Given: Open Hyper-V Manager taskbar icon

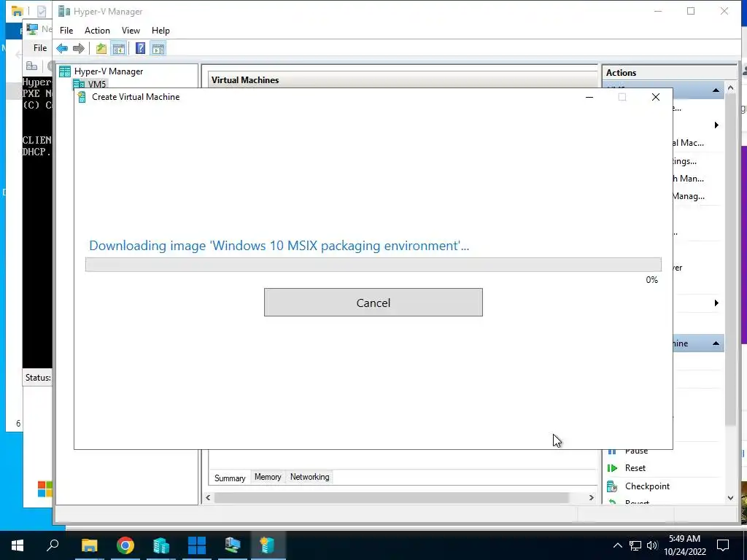Looking at the screenshot, I should (x=161, y=545).
